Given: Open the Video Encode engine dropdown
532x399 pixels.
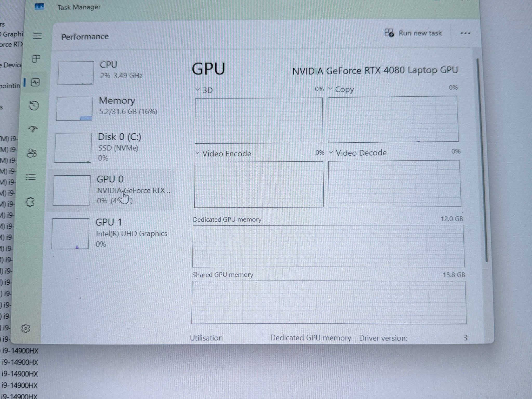Looking at the screenshot, I should tap(223, 153).
